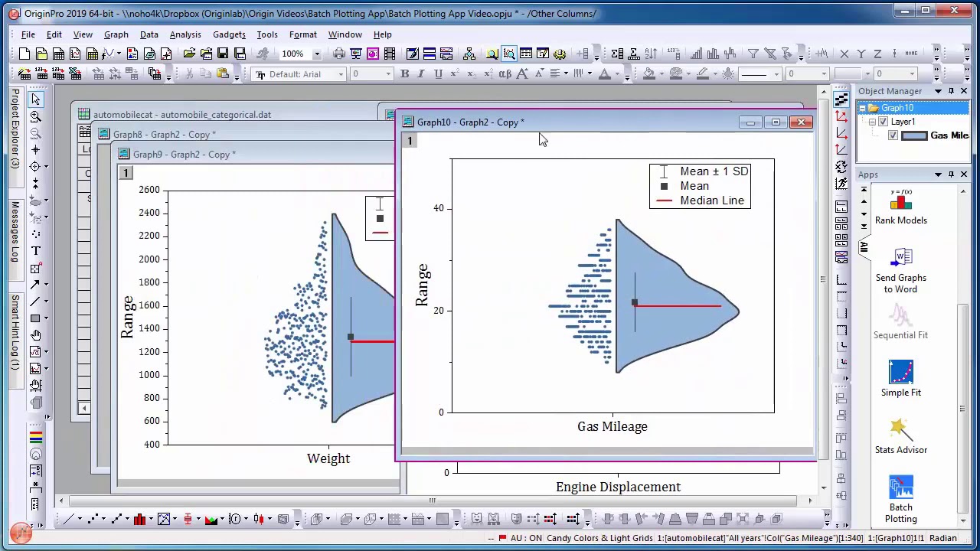Select Graph10 in Object Manager
Screen dimensions: 980x551
click(897, 108)
